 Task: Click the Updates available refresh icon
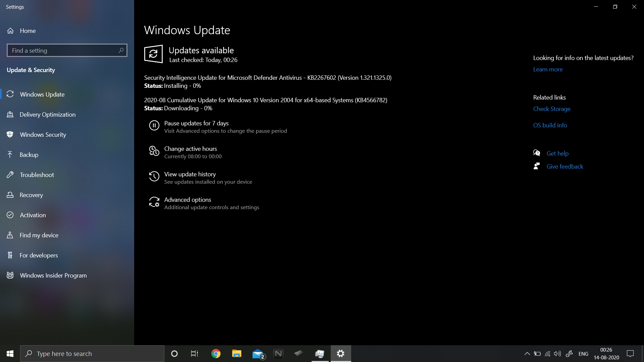(x=153, y=54)
